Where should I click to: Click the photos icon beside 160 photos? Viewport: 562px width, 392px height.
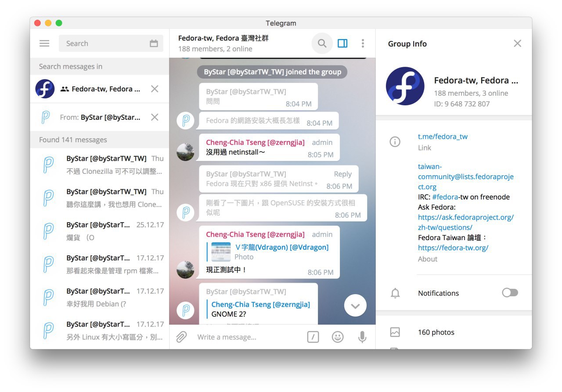[x=395, y=332]
